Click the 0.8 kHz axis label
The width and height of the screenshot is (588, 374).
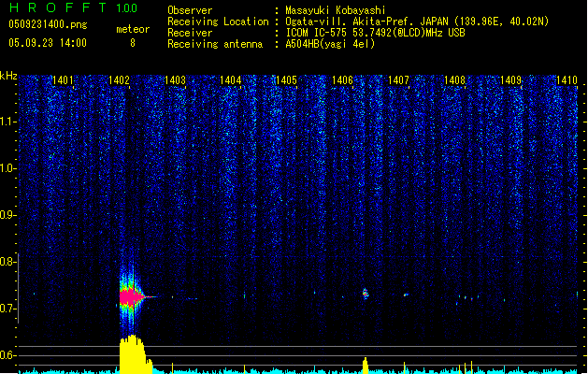pos(7,262)
